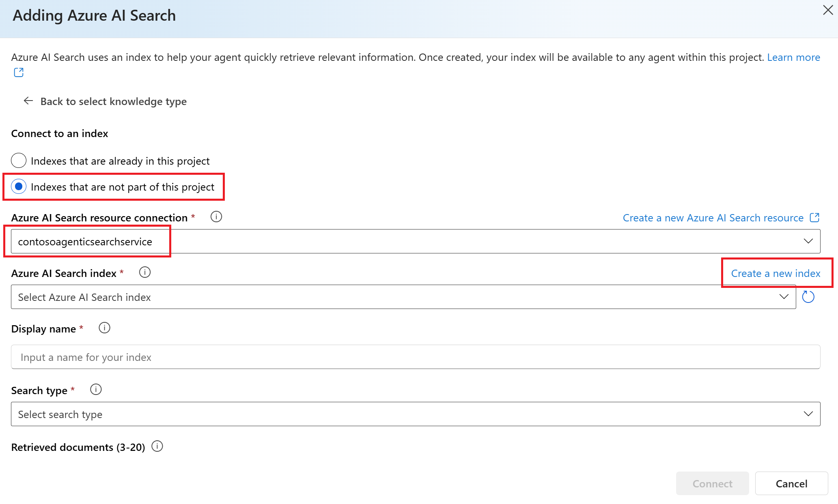Click the Learn more link
Screen dimensions: 838x504
pyautogui.click(x=793, y=57)
